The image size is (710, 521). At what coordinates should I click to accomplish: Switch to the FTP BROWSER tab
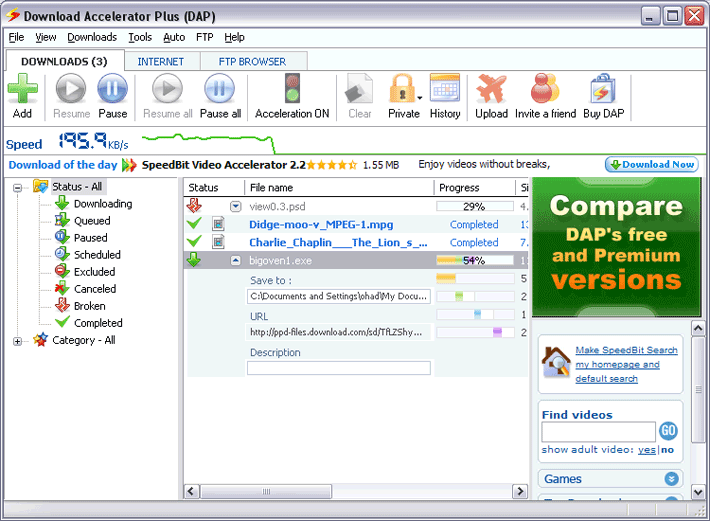252,62
